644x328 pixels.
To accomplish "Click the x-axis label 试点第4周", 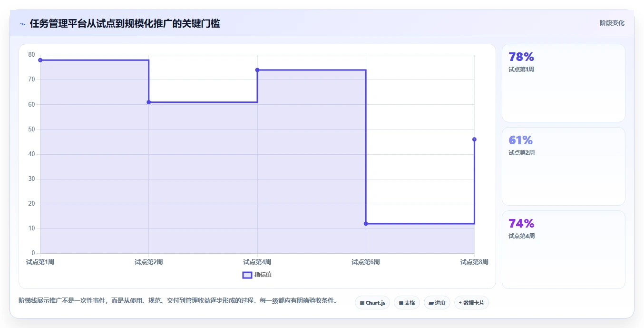I will pos(257,262).
